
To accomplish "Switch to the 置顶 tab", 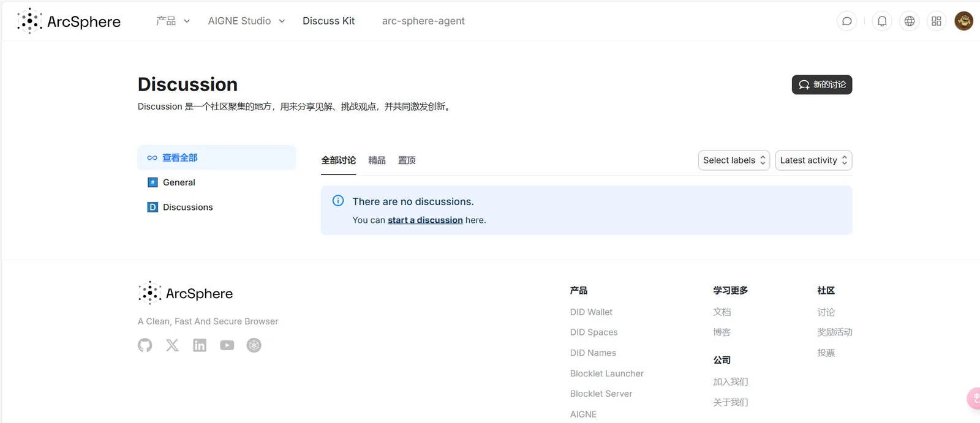I will [x=407, y=160].
